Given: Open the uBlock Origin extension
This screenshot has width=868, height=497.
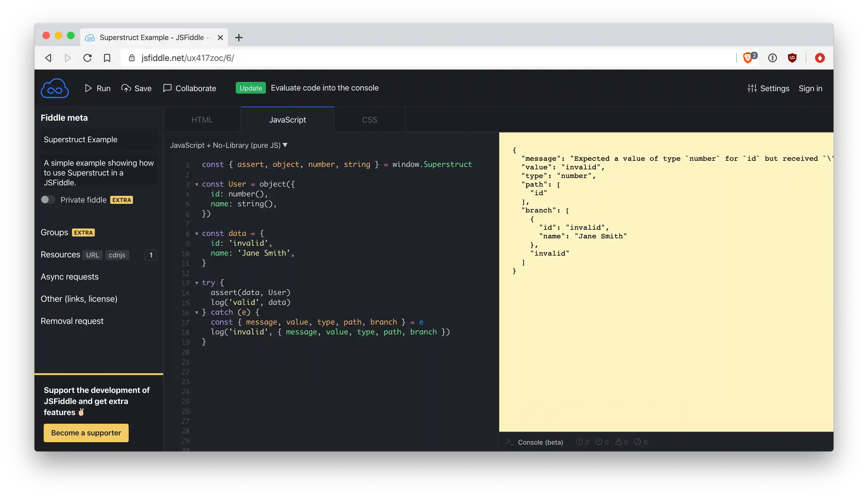Looking at the screenshot, I should (x=792, y=58).
